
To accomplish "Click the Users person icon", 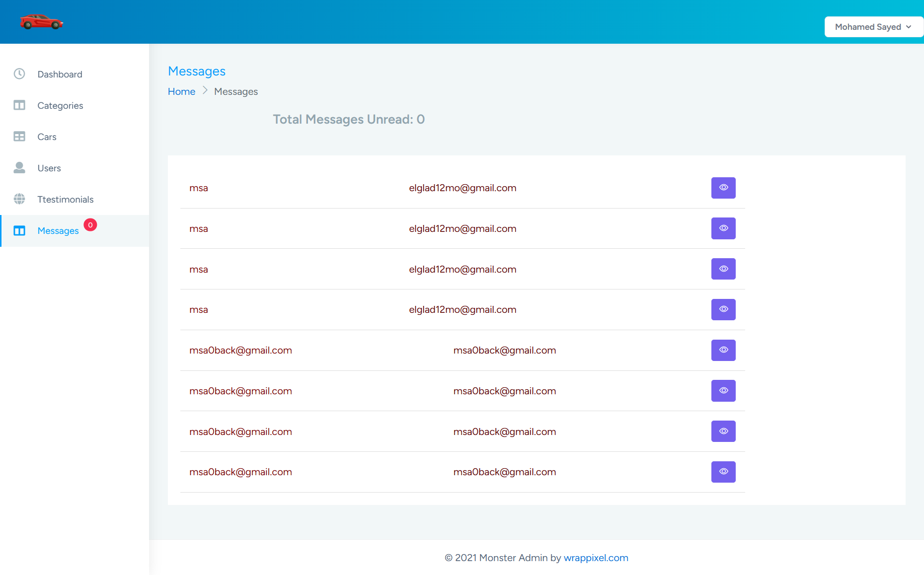I will pyautogui.click(x=19, y=168).
